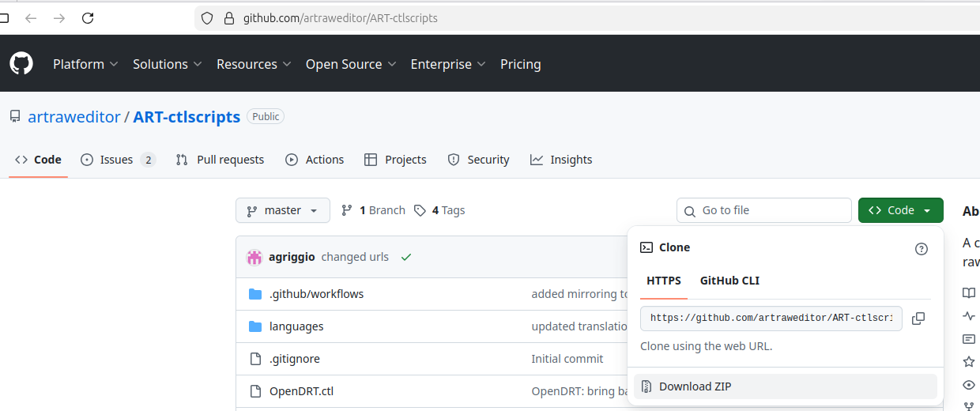The width and height of the screenshot is (980, 411).
Task: Click the Go to file search field
Action: click(x=764, y=210)
